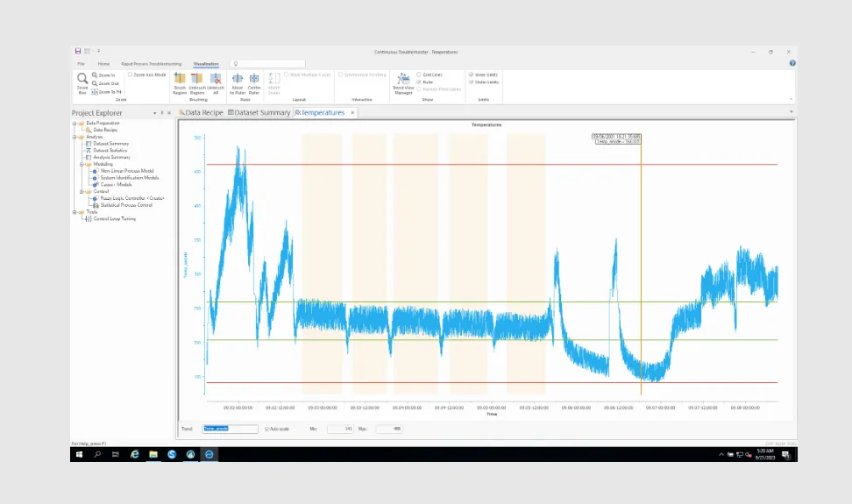The image size is (852, 504).
Task: Click the Non-Linear Process Model icon
Action: tap(96, 171)
